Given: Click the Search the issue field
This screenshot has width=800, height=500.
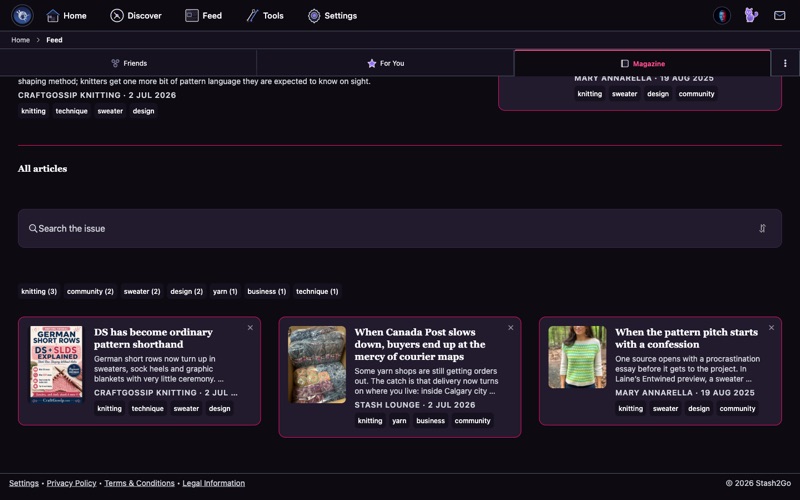Looking at the screenshot, I should (x=399, y=229).
